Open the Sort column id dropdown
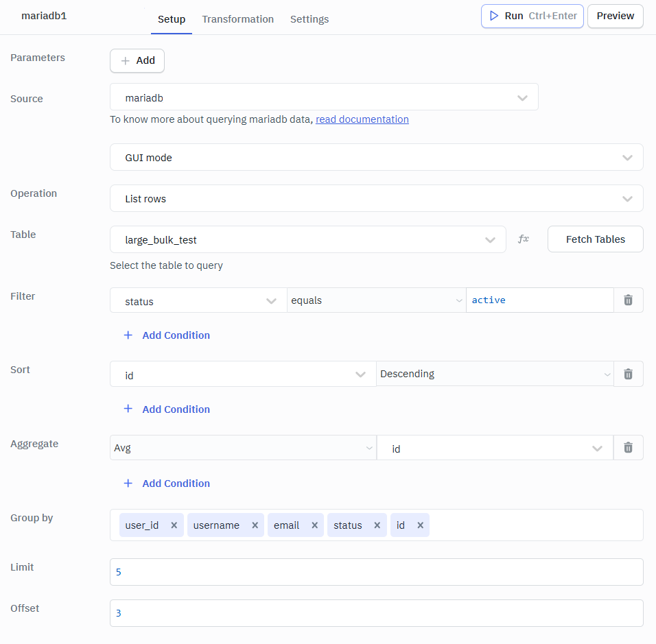 click(x=243, y=374)
